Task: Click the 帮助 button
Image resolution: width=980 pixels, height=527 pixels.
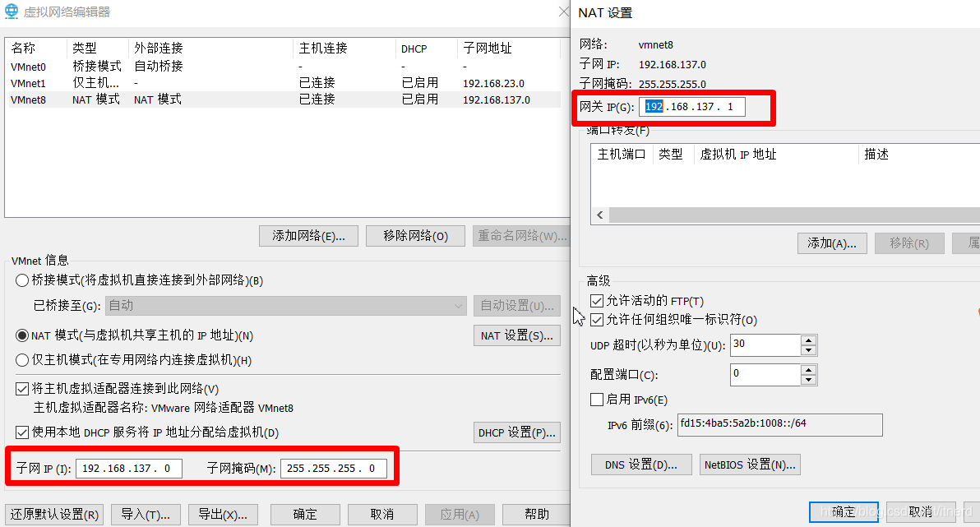Action: 537,515
